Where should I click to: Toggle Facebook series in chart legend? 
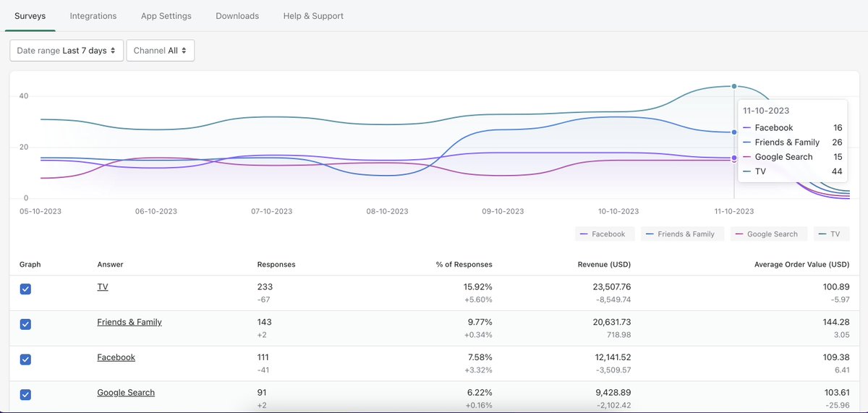click(605, 234)
